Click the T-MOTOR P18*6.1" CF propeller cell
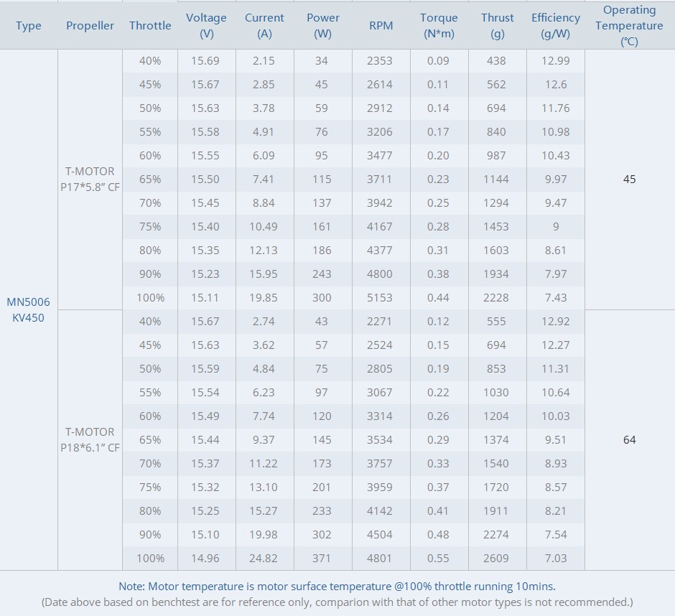The width and height of the screenshot is (675, 616). pyautogui.click(x=90, y=439)
